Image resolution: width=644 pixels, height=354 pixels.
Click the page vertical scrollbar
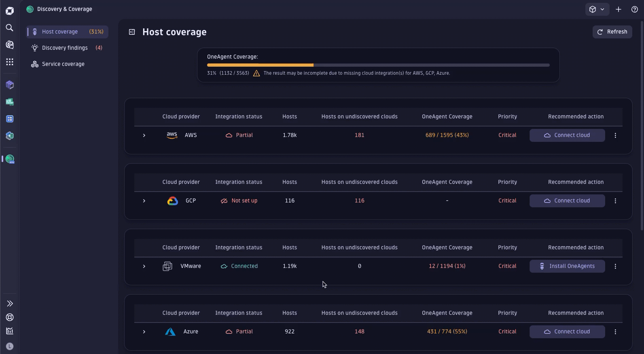click(x=642, y=125)
